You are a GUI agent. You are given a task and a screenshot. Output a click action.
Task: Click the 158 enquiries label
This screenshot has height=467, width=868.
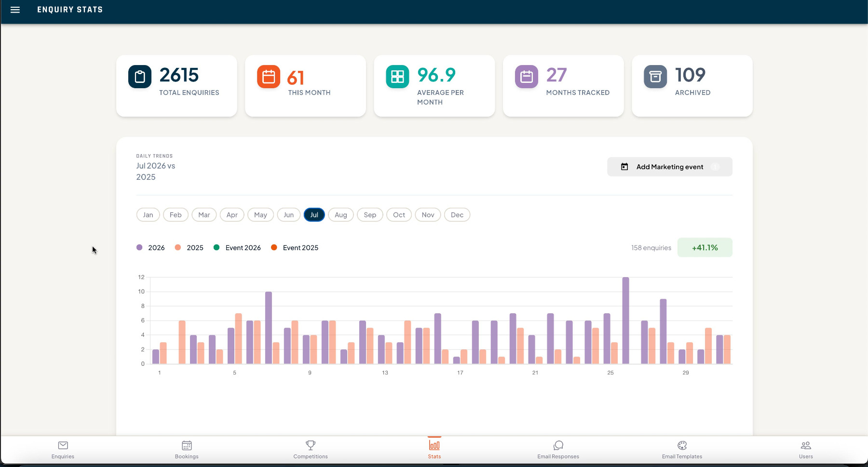coord(651,248)
